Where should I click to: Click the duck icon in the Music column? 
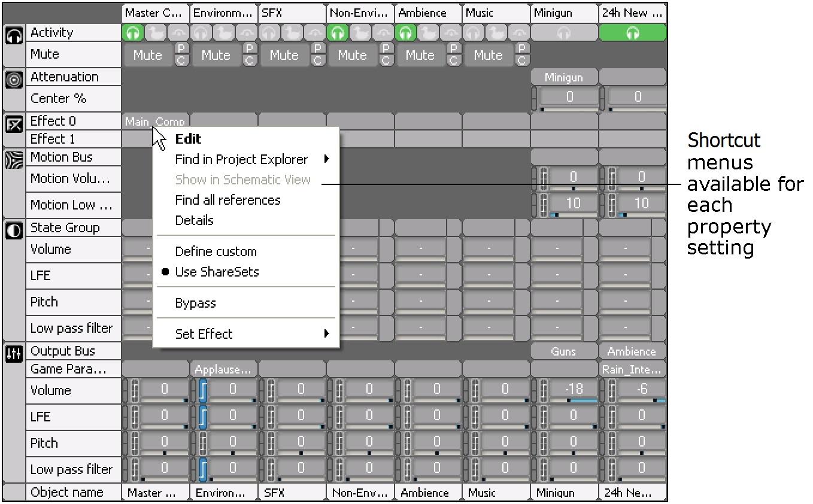pyautogui.click(x=497, y=33)
